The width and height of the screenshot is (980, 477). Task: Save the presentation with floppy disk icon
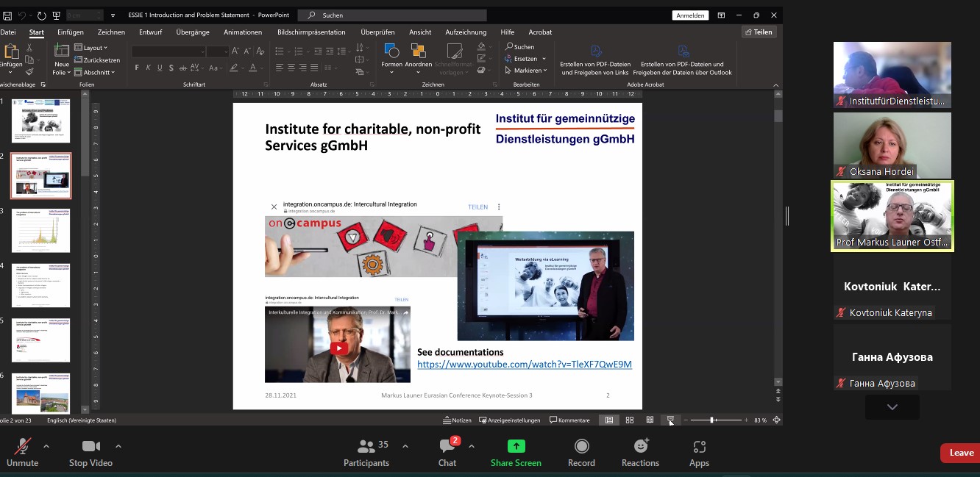pyautogui.click(x=7, y=15)
